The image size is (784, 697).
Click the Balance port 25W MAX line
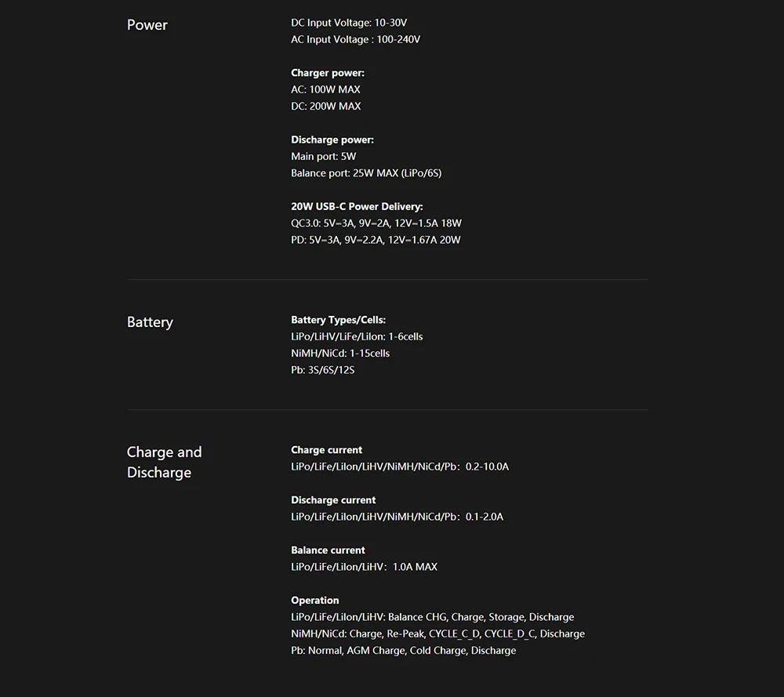click(366, 173)
